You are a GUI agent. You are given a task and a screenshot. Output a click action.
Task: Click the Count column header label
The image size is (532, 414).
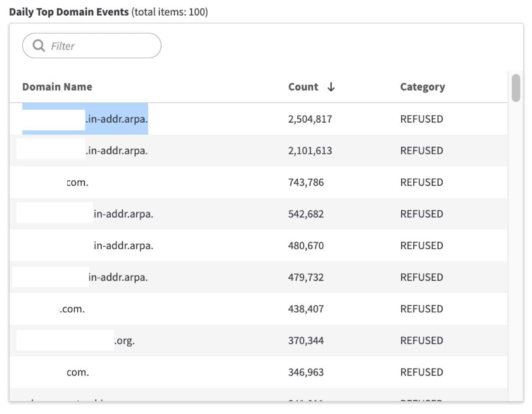tap(303, 87)
